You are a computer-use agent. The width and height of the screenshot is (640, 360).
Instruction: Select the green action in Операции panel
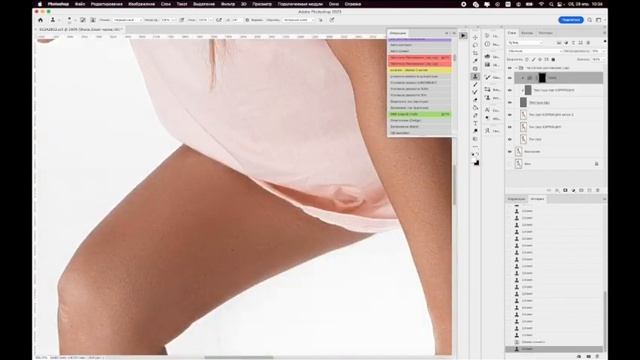coord(420,114)
